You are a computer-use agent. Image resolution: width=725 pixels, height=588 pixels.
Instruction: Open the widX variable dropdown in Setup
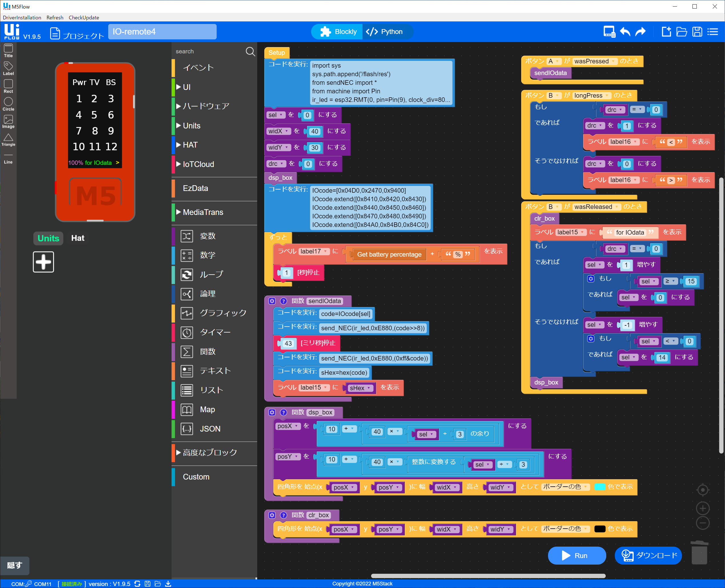pos(279,131)
